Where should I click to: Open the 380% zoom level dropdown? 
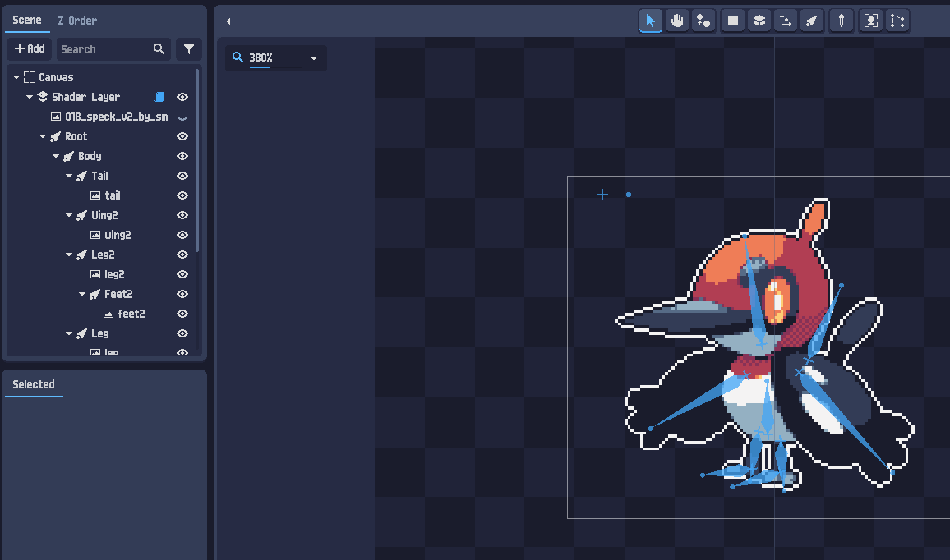[x=314, y=58]
